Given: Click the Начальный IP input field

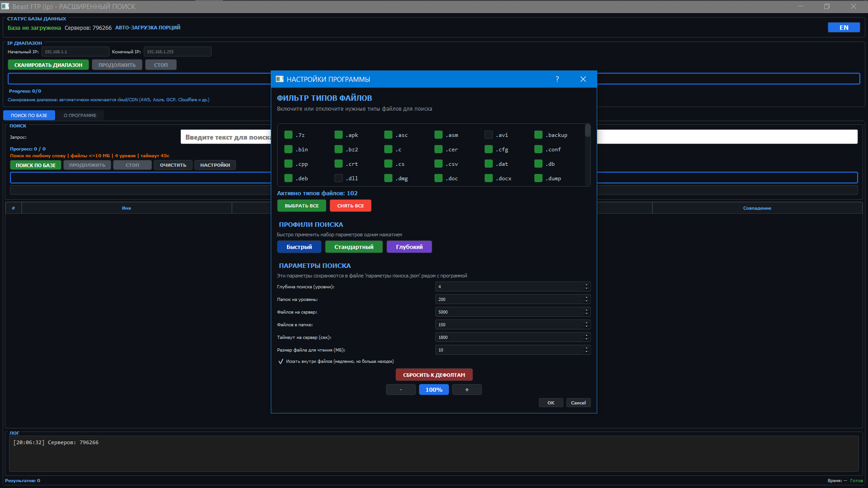Looking at the screenshot, I should [x=75, y=52].
